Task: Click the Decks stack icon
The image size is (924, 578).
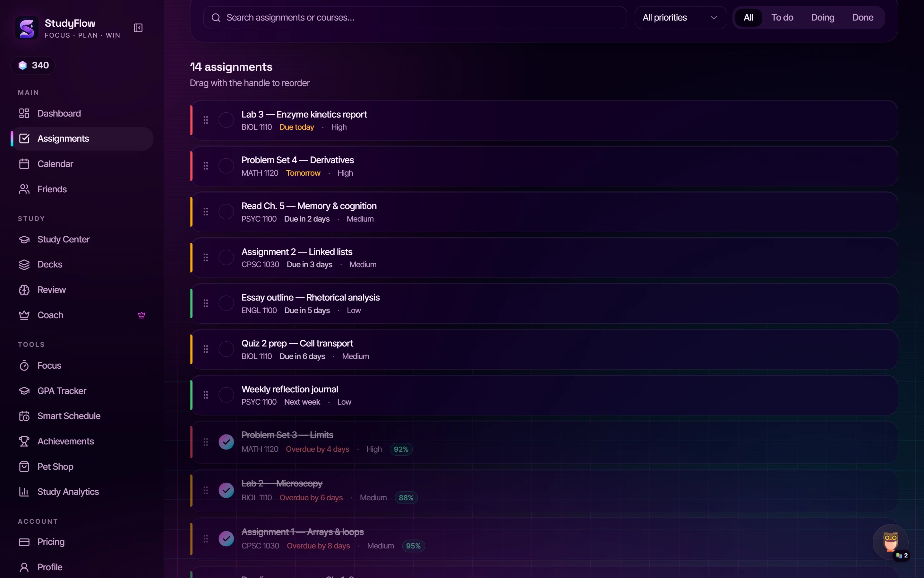Action: coord(24,265)
